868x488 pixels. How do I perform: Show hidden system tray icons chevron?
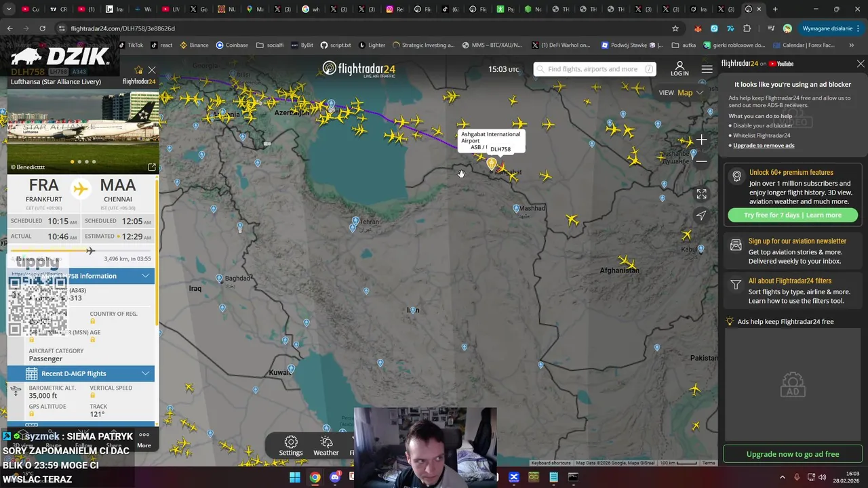[782, 477]
